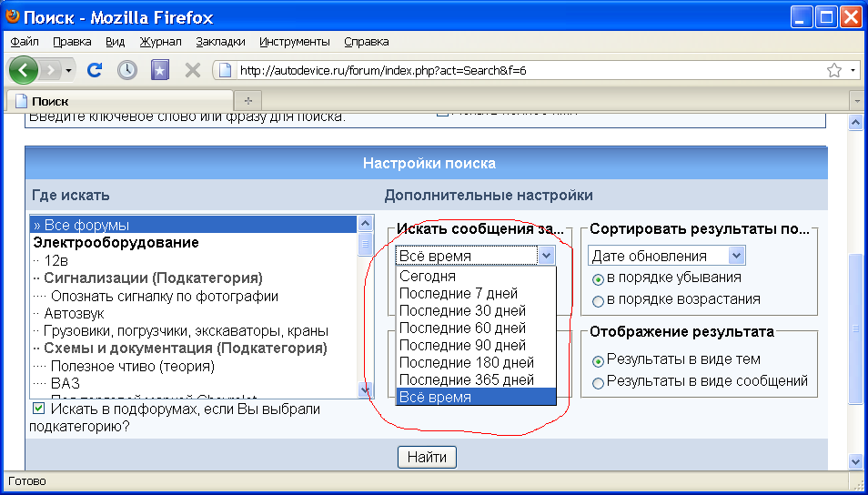Select Схемы и документация (Подкатегория) entry
The height and width of the screenshot is (495, 868).
tap(194, 349)
